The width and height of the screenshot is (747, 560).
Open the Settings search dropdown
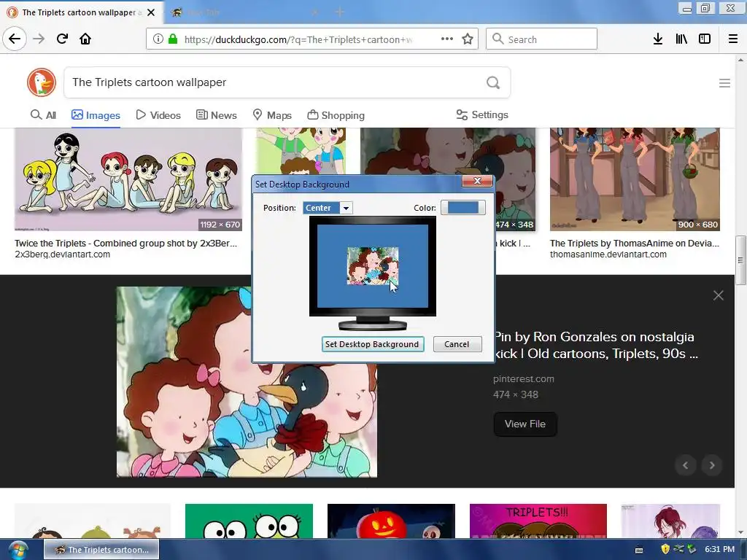(x=482, y=114)
